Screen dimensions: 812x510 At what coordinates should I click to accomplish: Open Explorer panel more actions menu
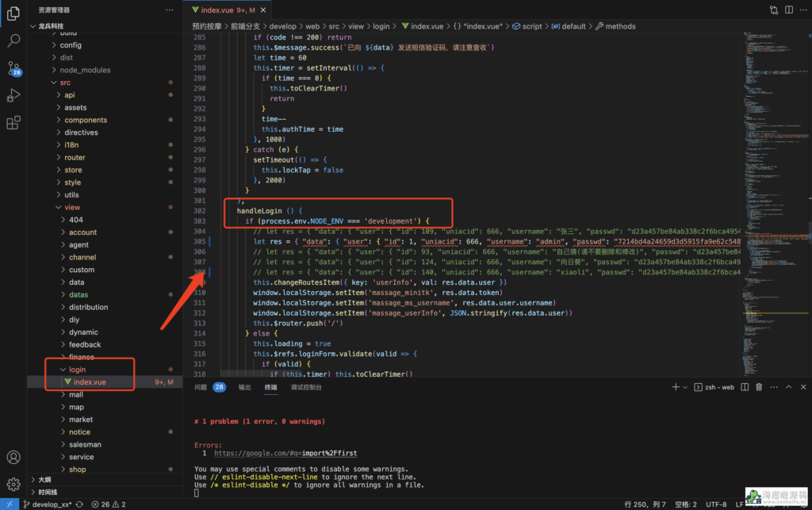coord(170,10)
